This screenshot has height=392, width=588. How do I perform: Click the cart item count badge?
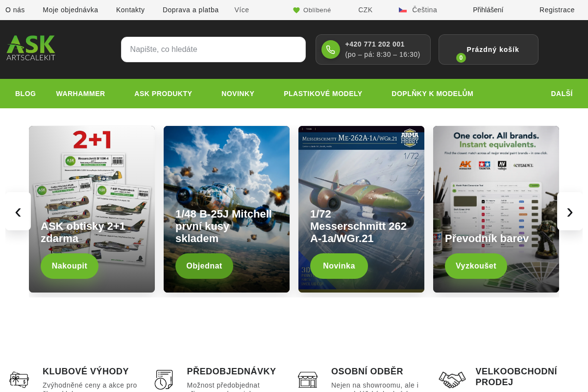pos(461,58)
